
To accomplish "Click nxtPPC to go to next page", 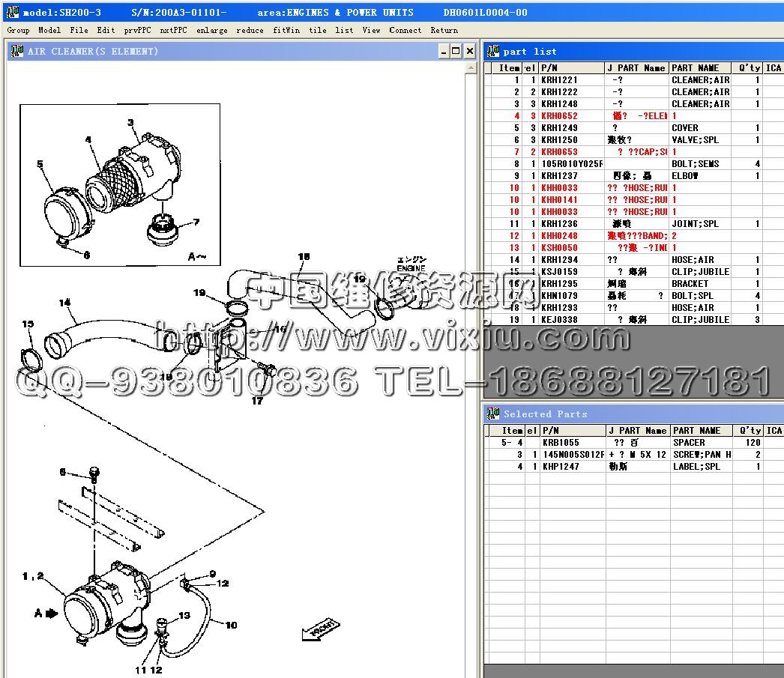I will 173,31.
